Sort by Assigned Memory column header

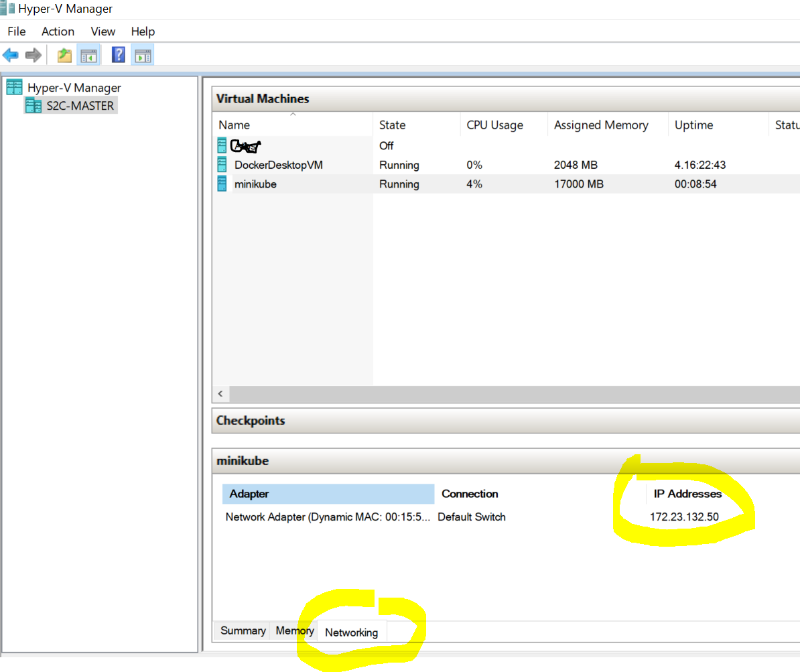[608, 125]
